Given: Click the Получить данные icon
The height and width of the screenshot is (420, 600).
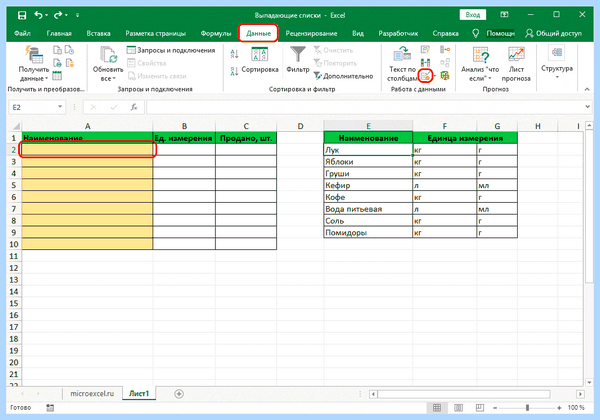Looking at the screenshot, I should 33,55.
